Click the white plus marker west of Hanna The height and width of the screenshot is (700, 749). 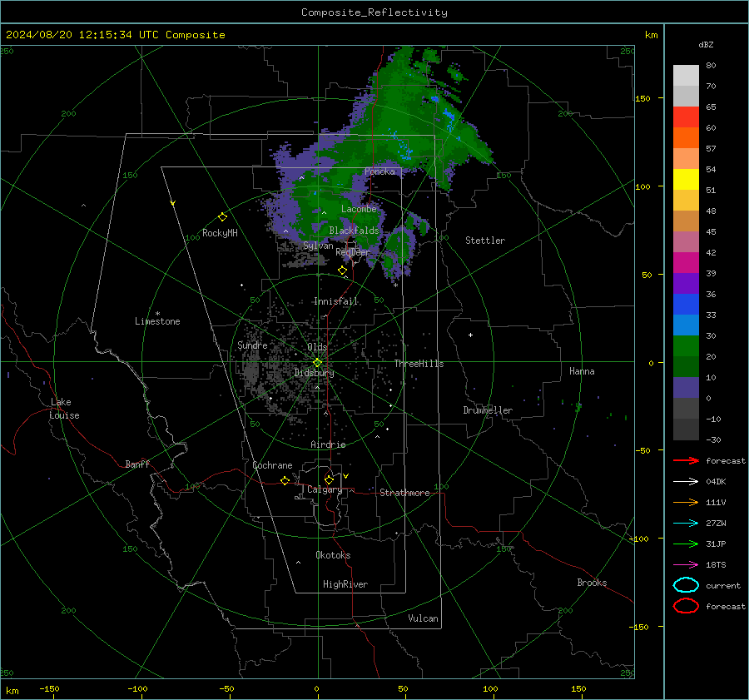click(470, 335)
